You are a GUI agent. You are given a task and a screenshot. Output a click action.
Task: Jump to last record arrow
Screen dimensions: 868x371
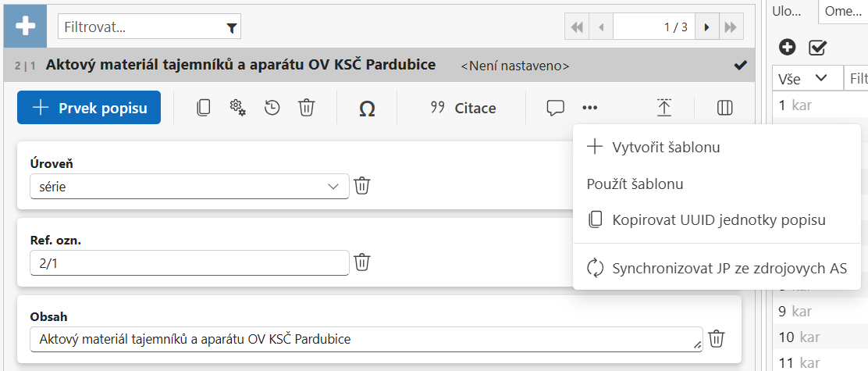point(731,27)
